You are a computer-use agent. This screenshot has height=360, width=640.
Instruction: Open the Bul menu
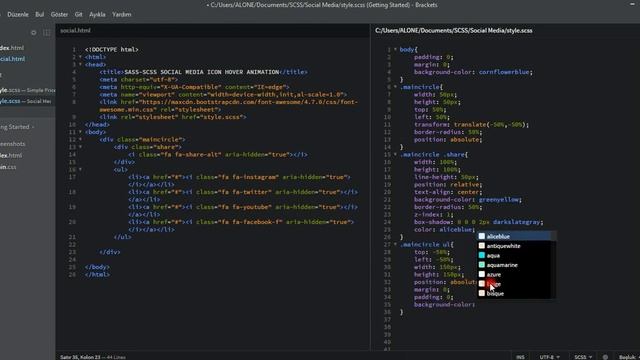pos(40,14)
